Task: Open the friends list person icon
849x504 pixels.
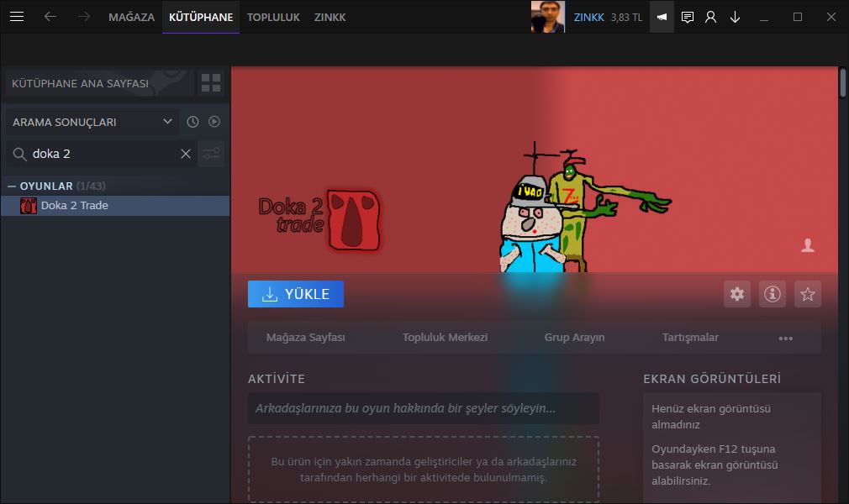Action: point(710,18)
